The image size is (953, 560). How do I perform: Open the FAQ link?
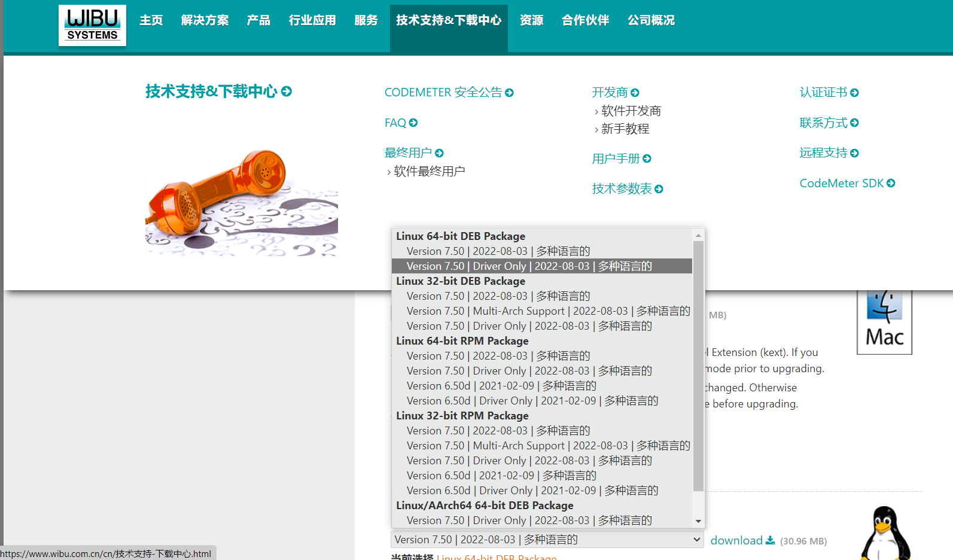point(395,123)
